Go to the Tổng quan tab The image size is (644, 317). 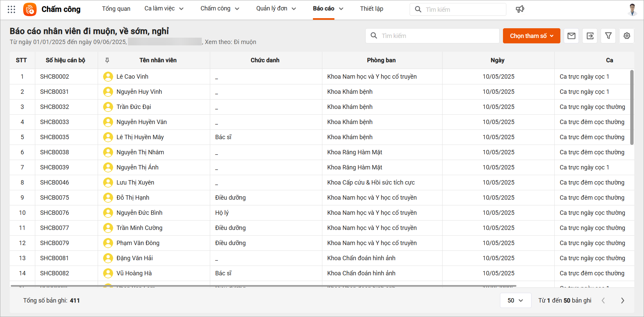[116, 9]
